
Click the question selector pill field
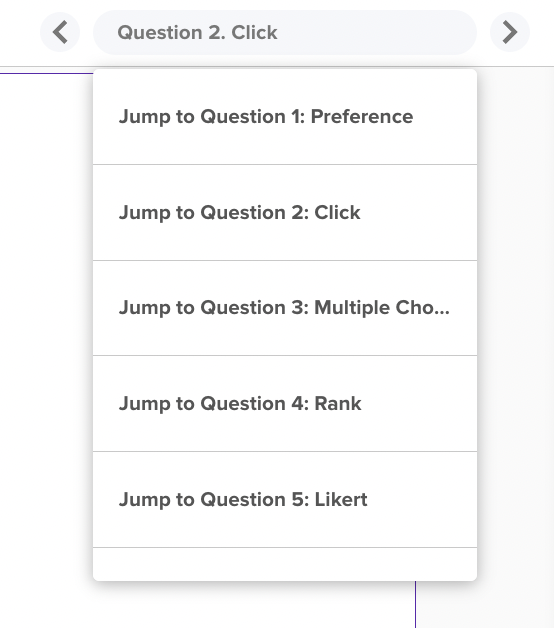[285, 32]
